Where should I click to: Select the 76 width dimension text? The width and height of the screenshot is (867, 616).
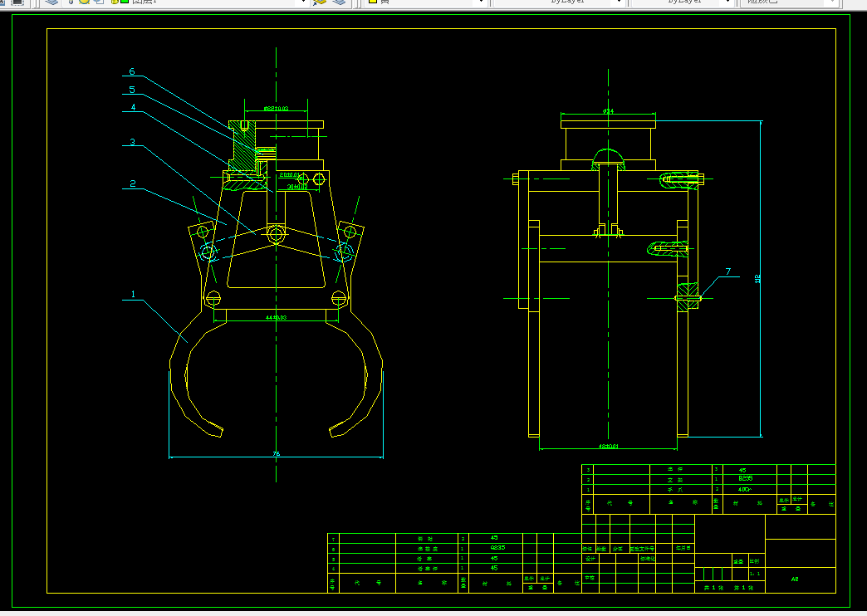pos(276,454)
